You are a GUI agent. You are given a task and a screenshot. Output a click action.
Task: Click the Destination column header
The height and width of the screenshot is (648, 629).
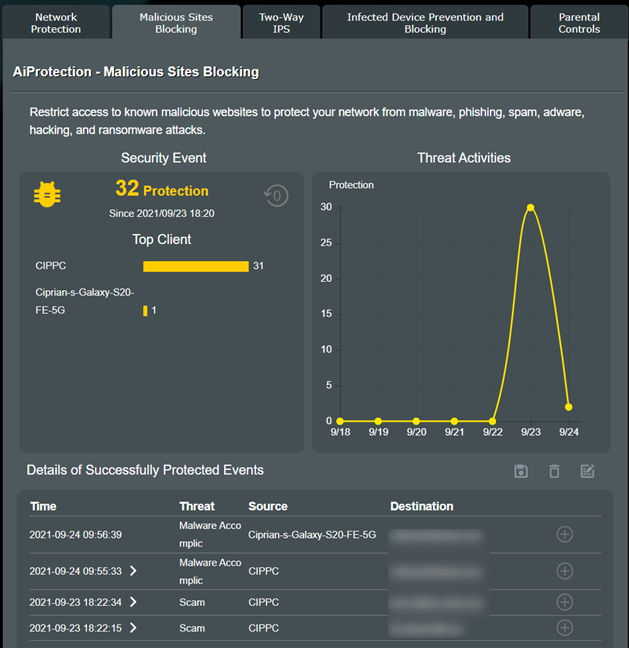tap(422, 506)
